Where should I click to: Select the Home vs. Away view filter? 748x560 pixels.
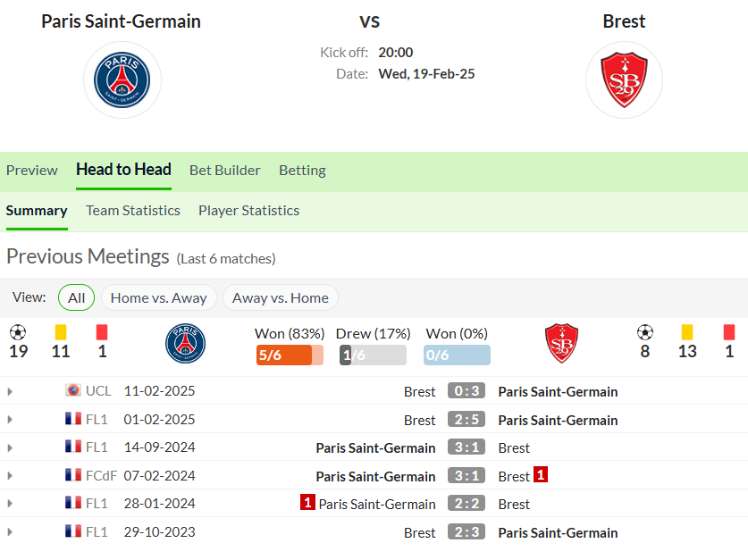[x=159, y=298]
